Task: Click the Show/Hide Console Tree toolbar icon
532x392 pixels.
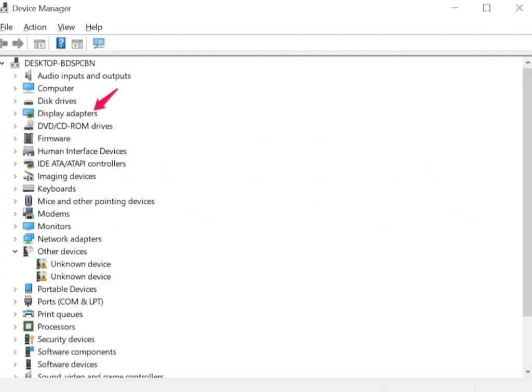Action: pyautogui.click(x=39, y=43)
